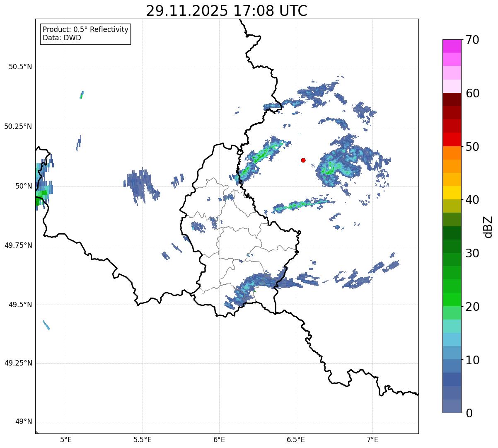Screen dimensions: 498x448
Task: Click the colorbar tick label 60
Action: click(x=472, y=93)
